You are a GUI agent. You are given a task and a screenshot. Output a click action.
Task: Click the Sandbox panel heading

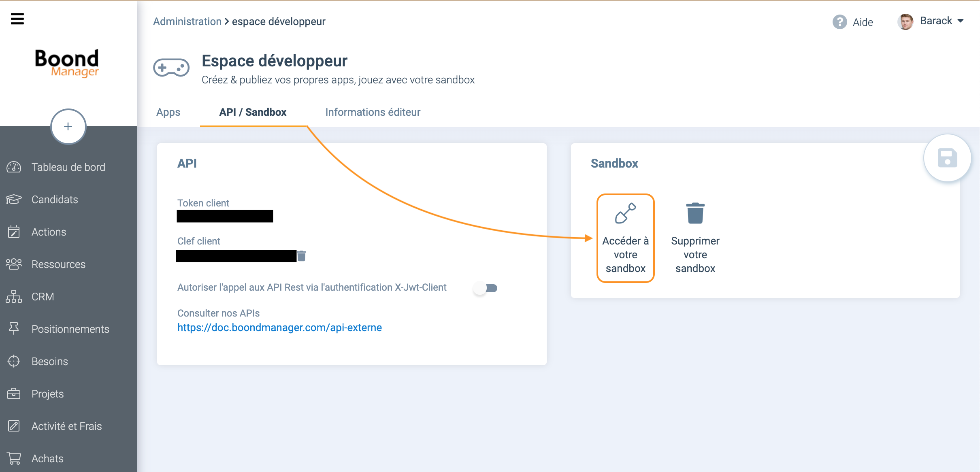pyautogui.click(x=614, y=164)
